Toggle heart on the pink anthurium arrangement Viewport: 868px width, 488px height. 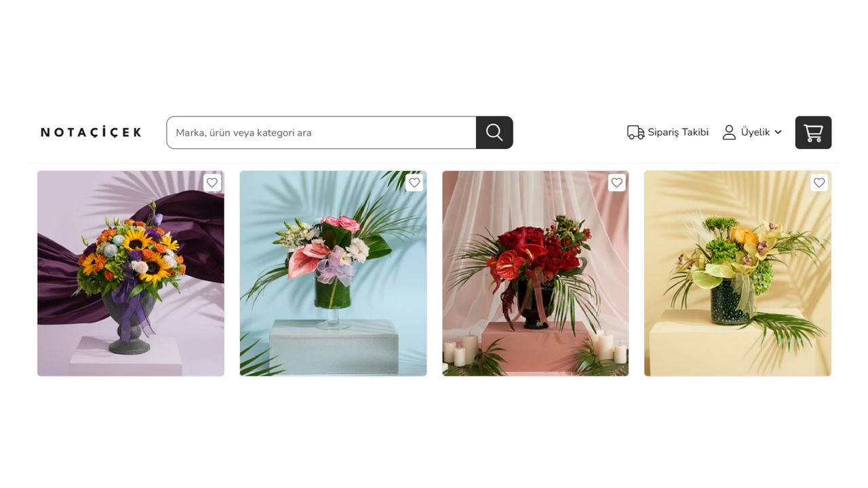(x=414, y=182)
